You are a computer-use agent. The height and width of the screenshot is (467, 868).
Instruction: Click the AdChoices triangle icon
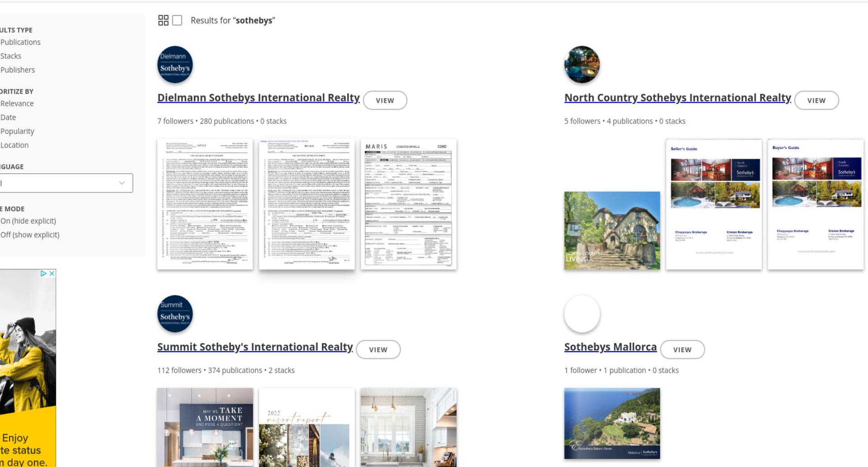(43, 273)
